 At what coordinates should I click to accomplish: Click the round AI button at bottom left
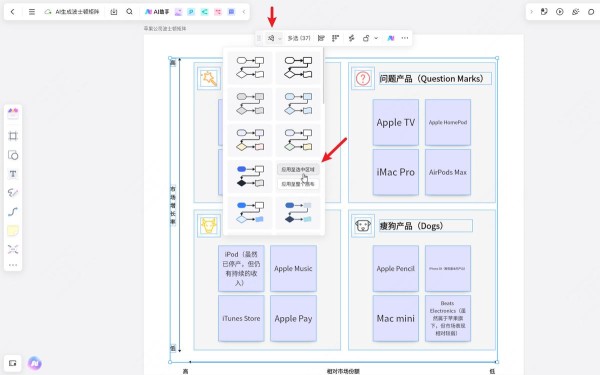(34, 363)
